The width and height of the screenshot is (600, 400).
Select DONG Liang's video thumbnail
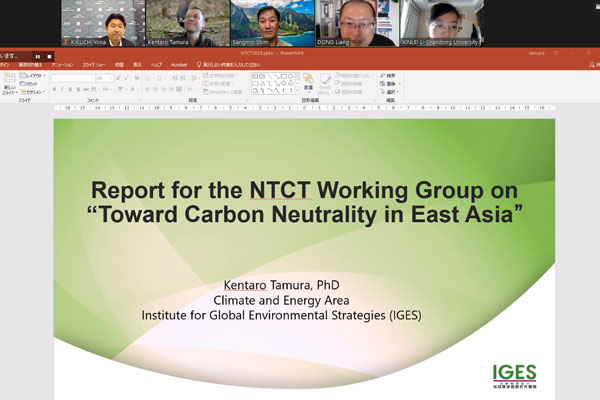click(x=357, y=23)
